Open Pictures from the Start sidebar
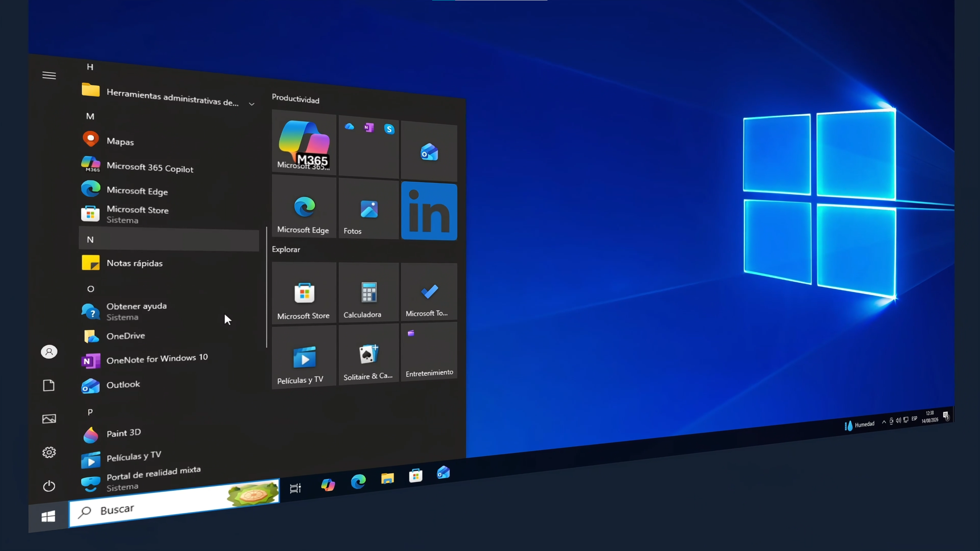Screen dimensions: 980x551 click(49, 419)
